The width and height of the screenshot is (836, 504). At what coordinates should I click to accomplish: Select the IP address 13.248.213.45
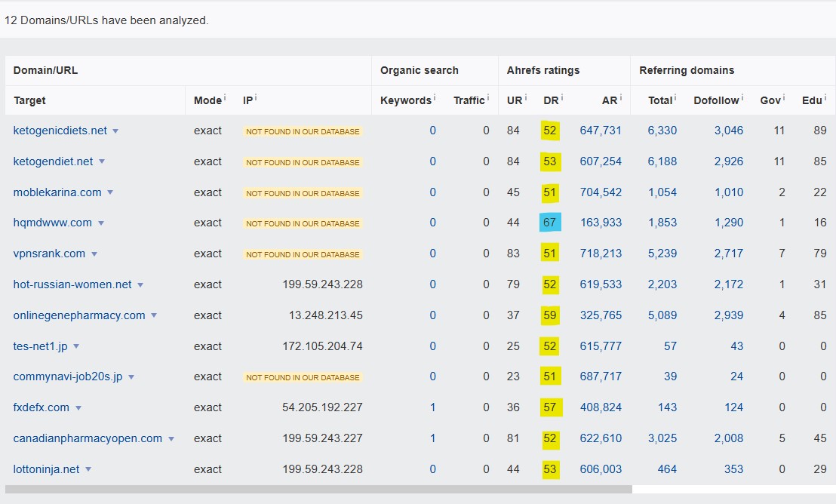(x=326, y=315)
